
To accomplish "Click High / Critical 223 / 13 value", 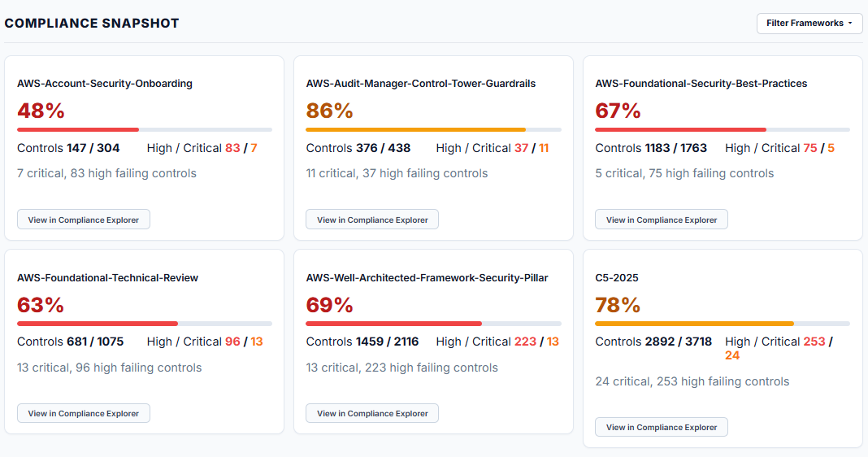I will 497,342.
